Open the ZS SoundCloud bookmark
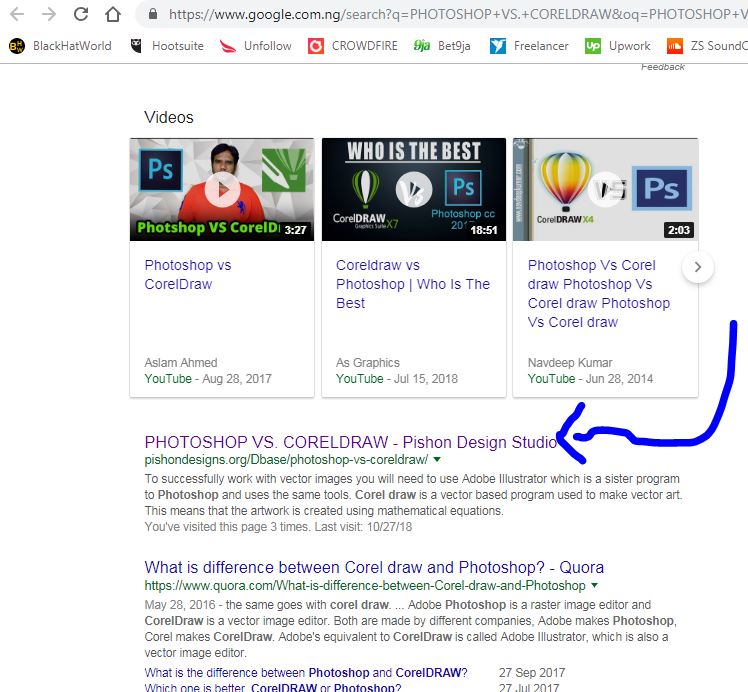 click(707, 46)
